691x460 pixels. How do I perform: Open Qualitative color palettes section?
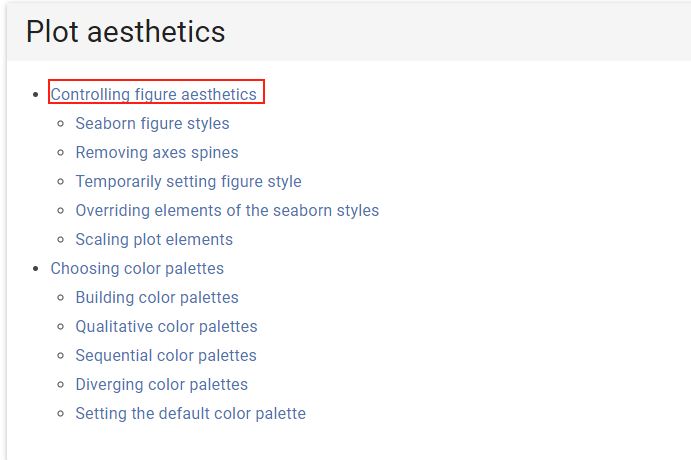[x=166, y=327]
